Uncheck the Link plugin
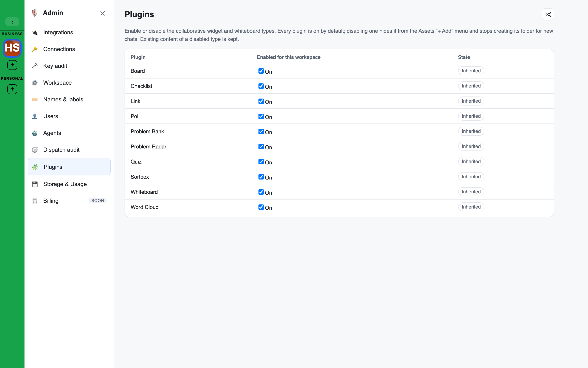Screen dimensions: 588x368 coord(261,101)
